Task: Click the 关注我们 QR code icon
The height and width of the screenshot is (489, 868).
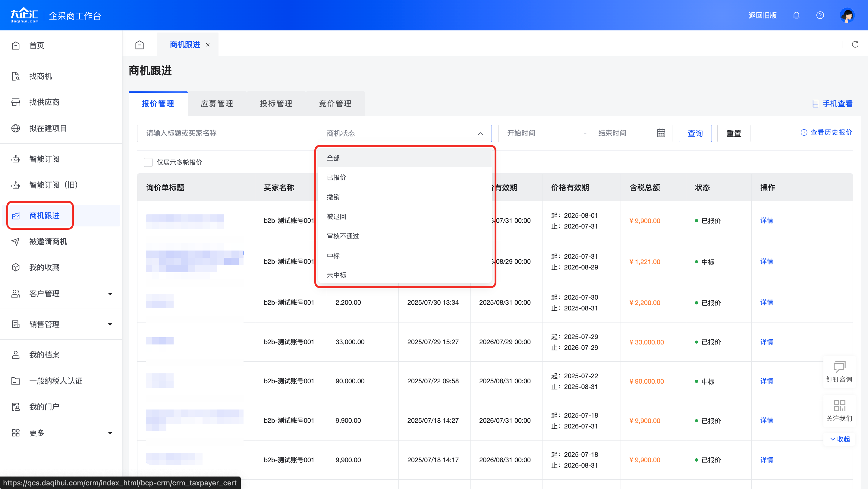Action: [839, 405]
